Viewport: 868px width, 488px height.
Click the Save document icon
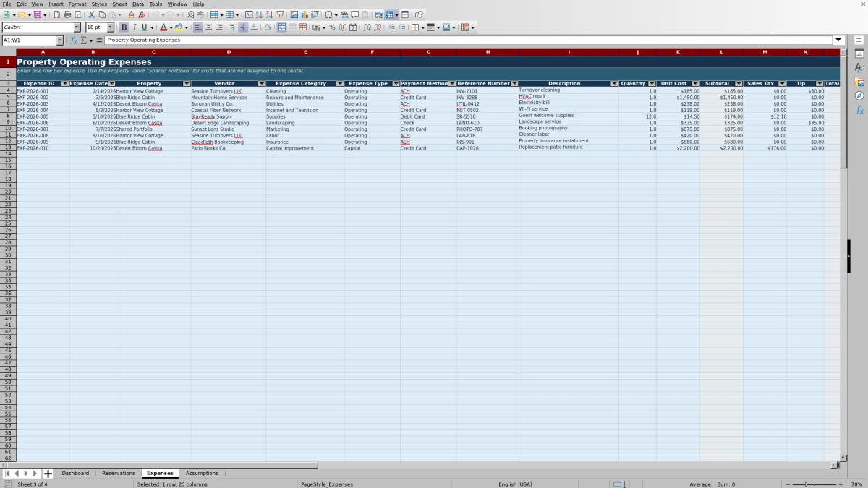(x=36, y=14)
